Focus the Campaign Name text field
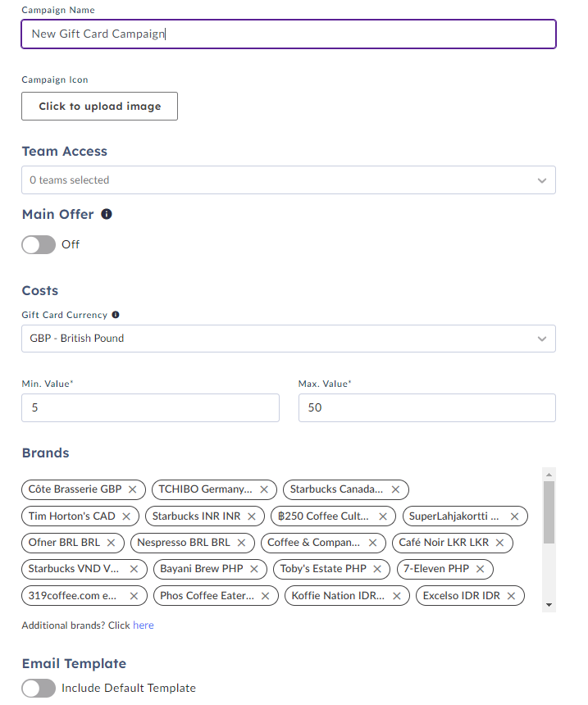 coord(289,34)
